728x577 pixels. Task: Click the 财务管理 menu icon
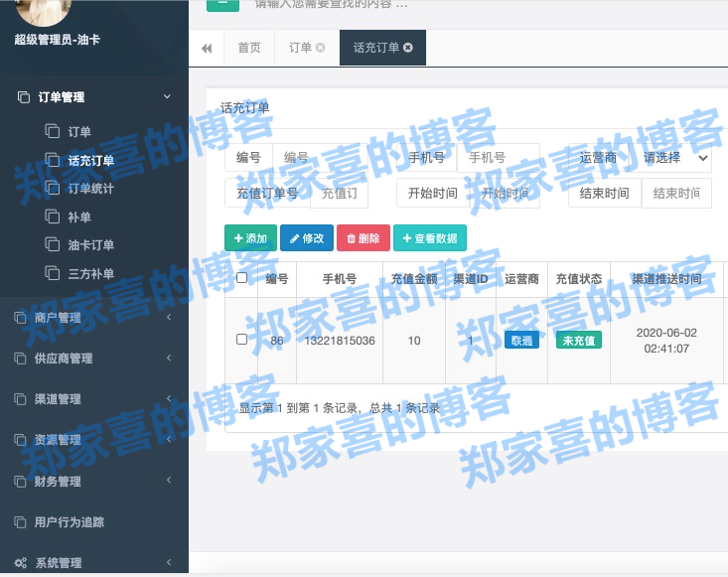coord(20,482)
